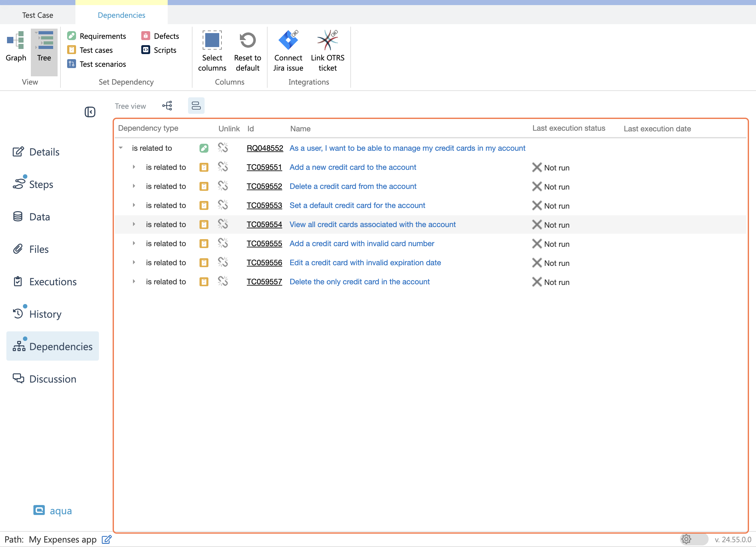Click the Select columns icon
The width and height of the screenshot is (756, 547).
(x=212, y=41)
